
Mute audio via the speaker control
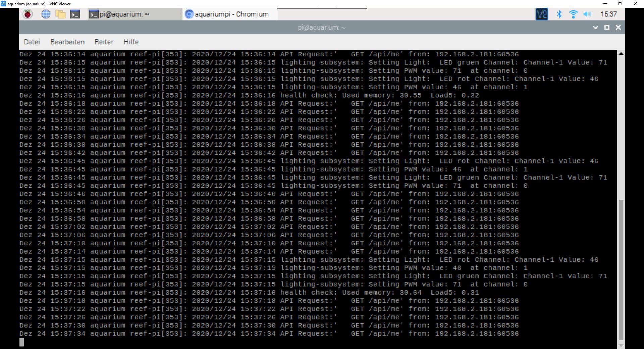click(588, 14)
